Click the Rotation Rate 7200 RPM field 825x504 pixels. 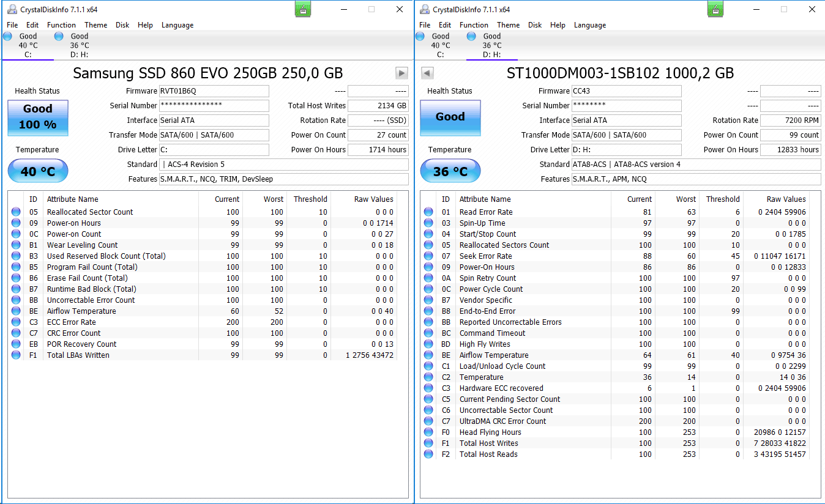(791, 120)
